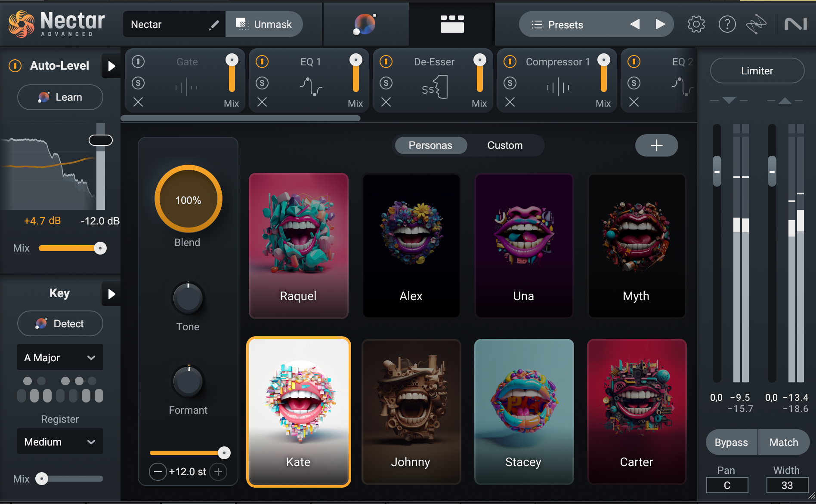The image size is (816, 504).
Task: Click the Formant knob
Action: 188,381
